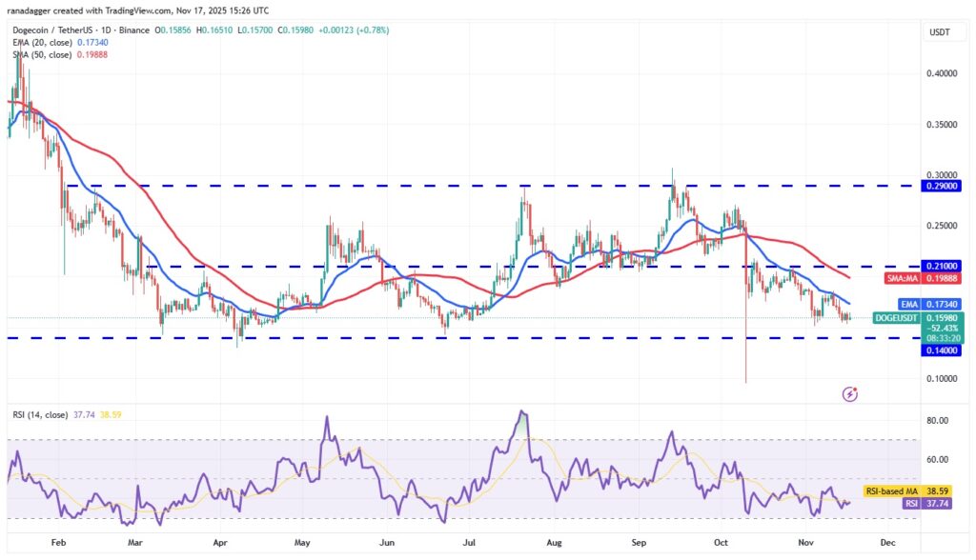Click the 08:33:20 candle countdown timer
Image resolution: width=976 pixels, height=560 pixels.
pos(941,337)
